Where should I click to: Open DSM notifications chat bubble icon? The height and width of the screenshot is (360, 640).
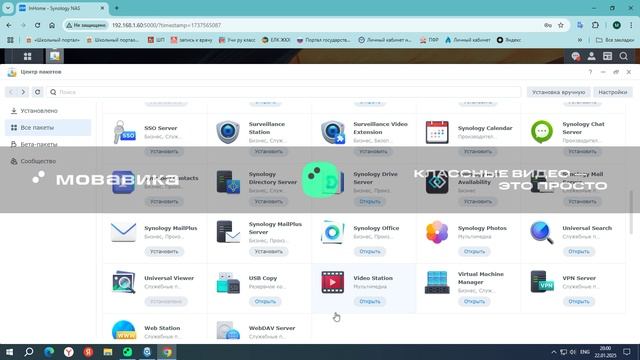pos(576,56)
